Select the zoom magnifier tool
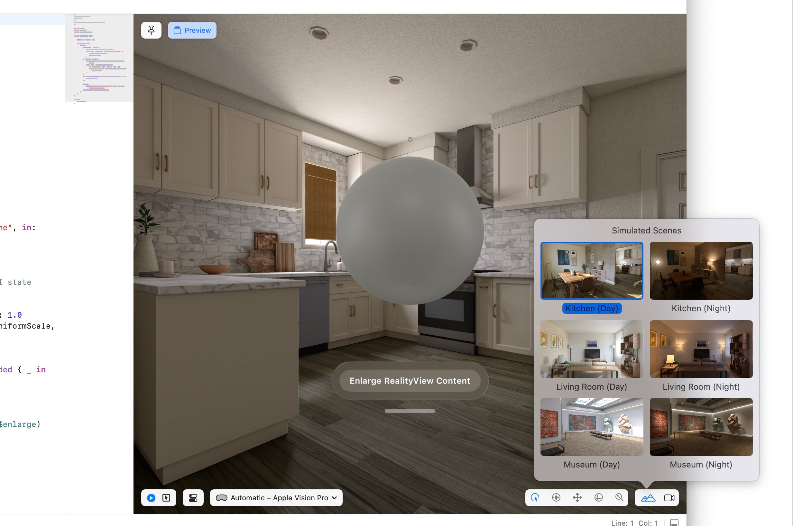The image size is (812, 526). pyautogui.click(x=619, y=498)
